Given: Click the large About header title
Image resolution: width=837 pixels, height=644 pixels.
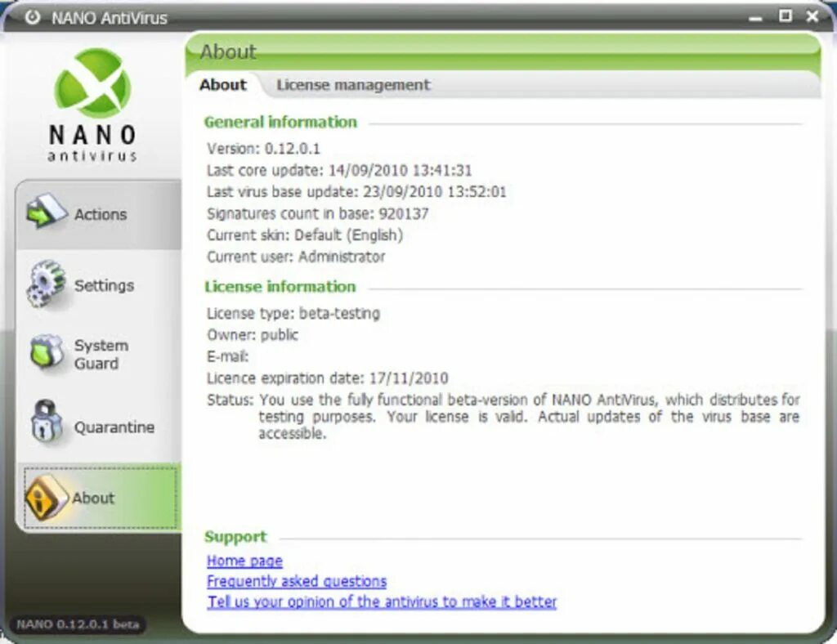Looking at the screenshot, I should coord(229,51).
